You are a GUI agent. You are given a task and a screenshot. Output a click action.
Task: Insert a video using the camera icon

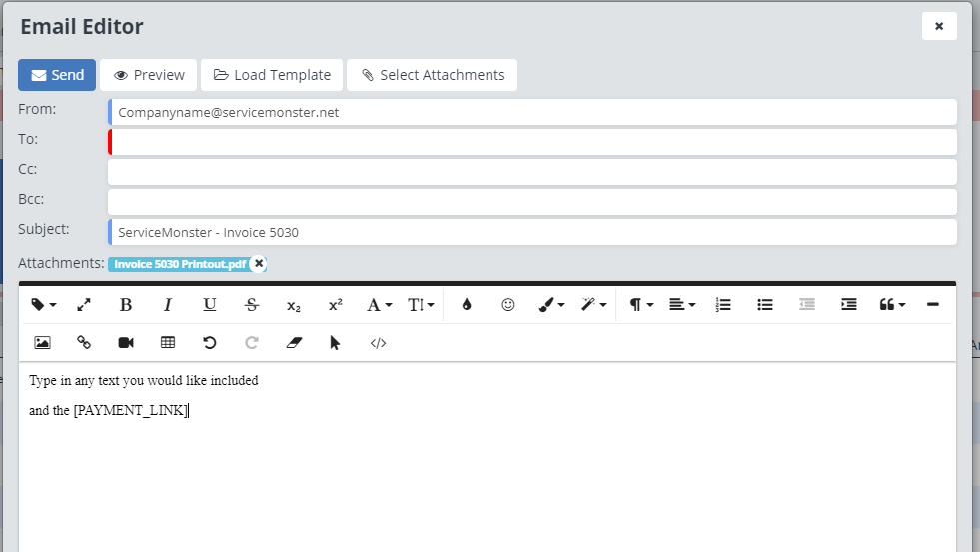coord(126,342)
